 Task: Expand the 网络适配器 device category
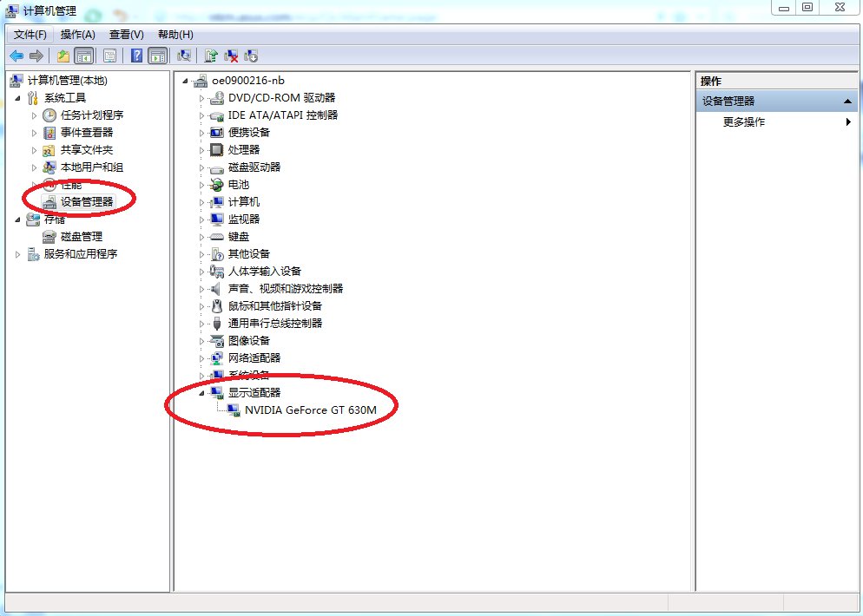201,358
